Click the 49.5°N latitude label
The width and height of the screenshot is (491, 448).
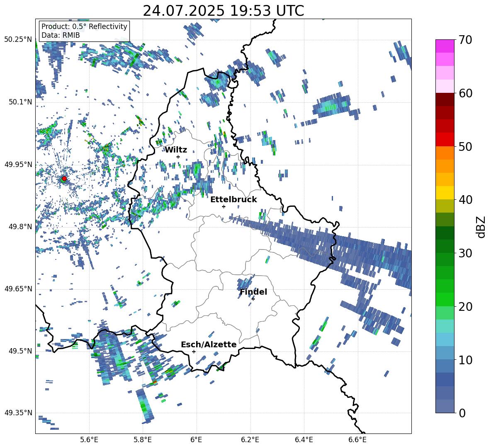coord(20,351)
